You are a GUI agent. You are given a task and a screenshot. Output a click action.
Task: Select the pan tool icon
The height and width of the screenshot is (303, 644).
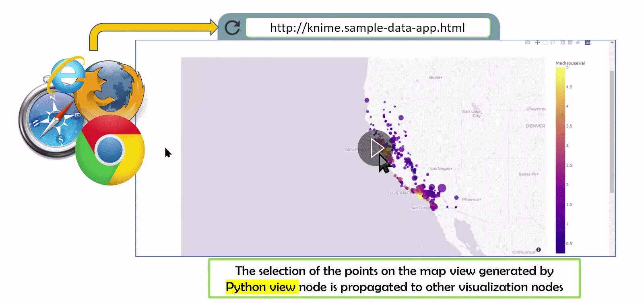tap(537, 42)
